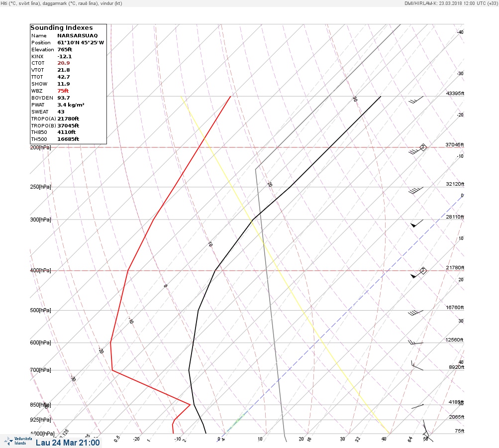Select the Elevation value '765ft'
Screen dimensions: 499x448
pyautogui.click(x=65, y=50)
